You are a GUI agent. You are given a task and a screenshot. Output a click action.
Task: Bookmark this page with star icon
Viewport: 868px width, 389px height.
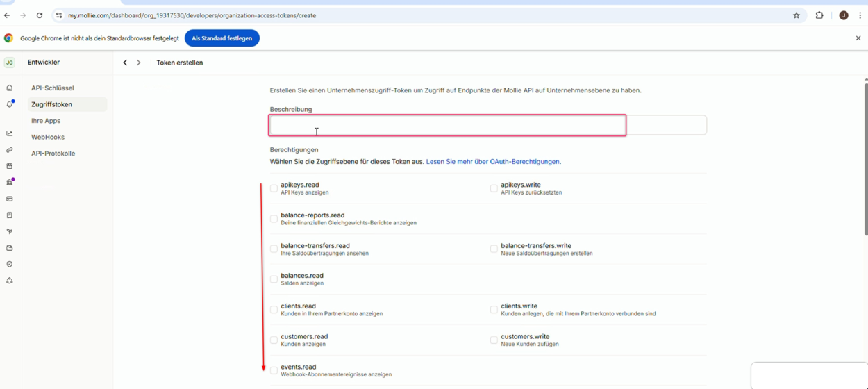coord(796,15)
